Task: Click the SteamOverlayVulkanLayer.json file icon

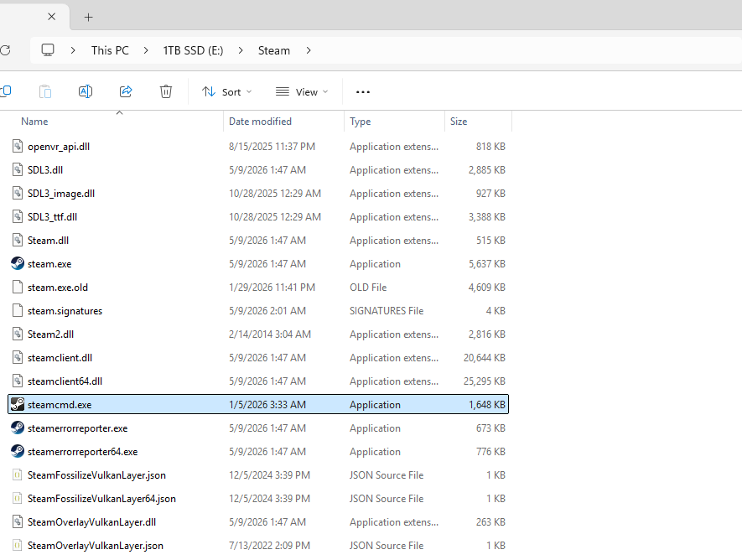Action: [18, 545]
